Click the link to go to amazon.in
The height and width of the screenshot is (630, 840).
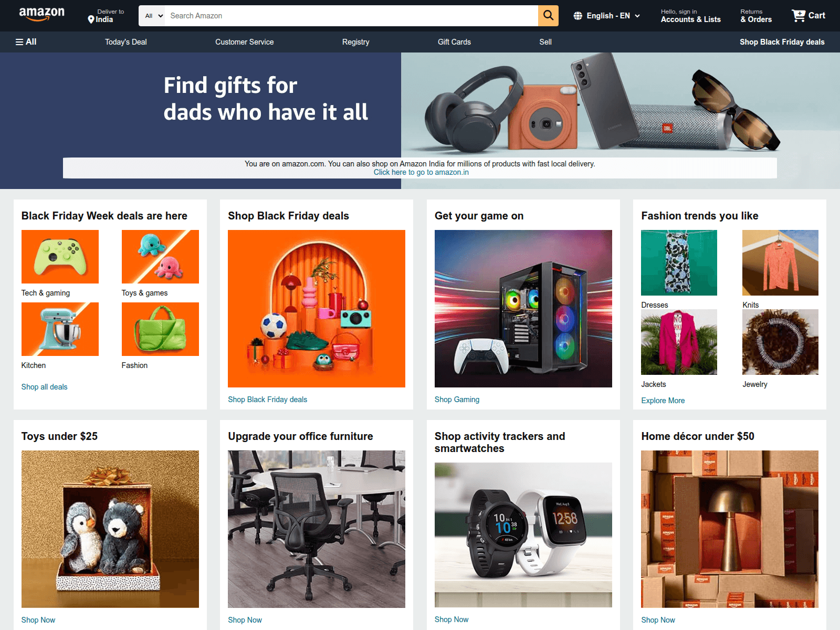[421, 172]
